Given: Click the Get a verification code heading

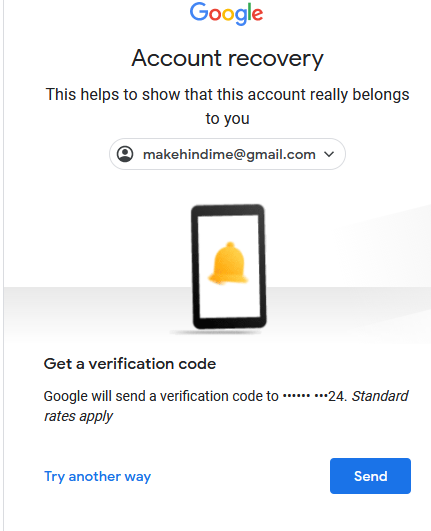Looking at the screenshot, I should click(x=130, y=364).
